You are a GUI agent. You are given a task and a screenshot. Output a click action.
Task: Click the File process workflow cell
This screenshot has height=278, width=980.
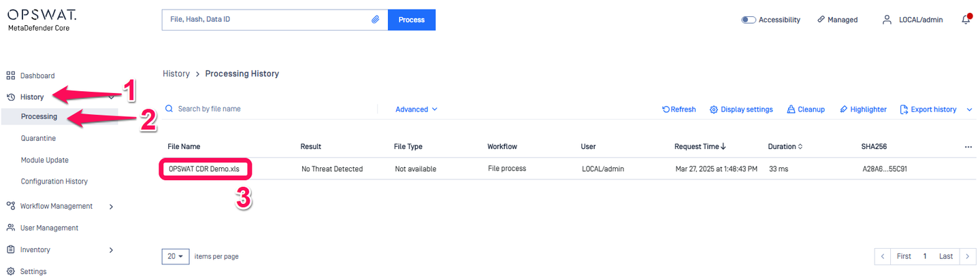coord(507,168)
